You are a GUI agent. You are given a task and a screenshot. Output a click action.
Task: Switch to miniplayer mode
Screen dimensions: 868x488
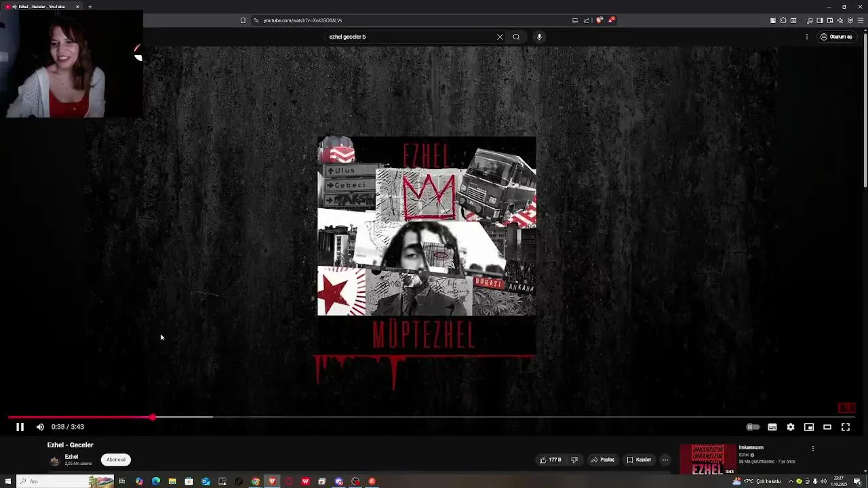click(809, 427)
